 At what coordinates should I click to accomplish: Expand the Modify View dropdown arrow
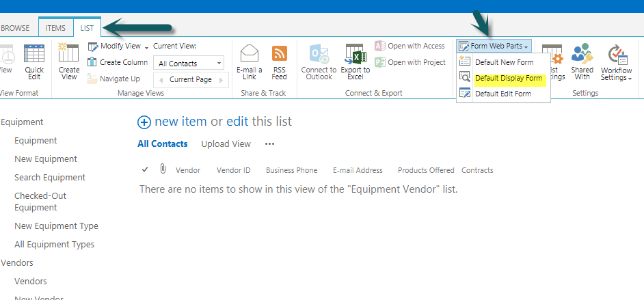tap(146, 46)
